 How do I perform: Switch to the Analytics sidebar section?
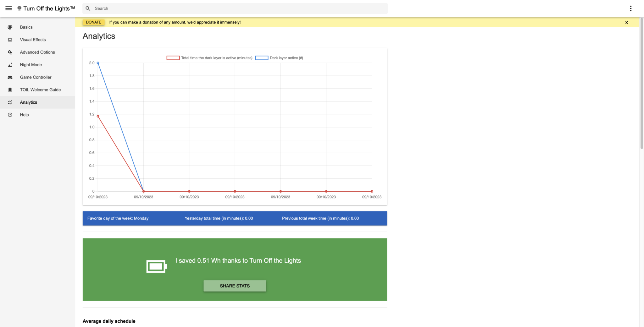tap(29, 102)
